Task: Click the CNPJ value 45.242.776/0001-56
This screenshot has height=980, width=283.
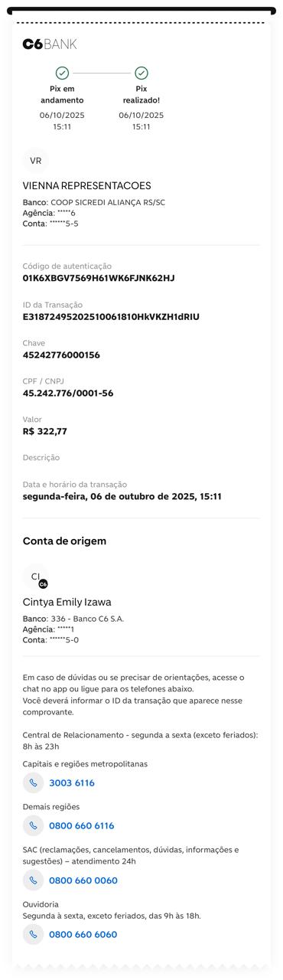Action: tap(68, 394)
